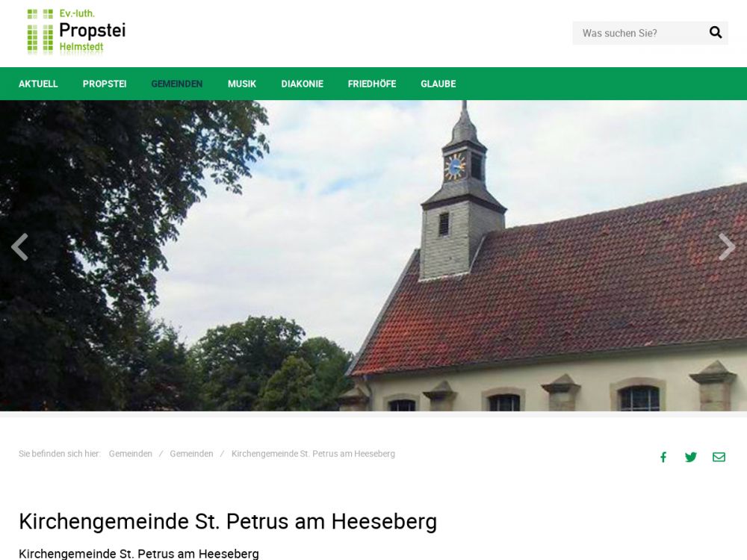Share page on Facebook icon
747x560 pixels.
pyautogui.click(x=663, y=457)
